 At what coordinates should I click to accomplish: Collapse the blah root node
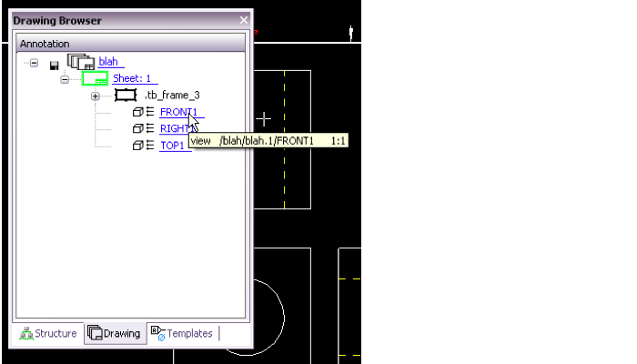click(x=34, y=63)
